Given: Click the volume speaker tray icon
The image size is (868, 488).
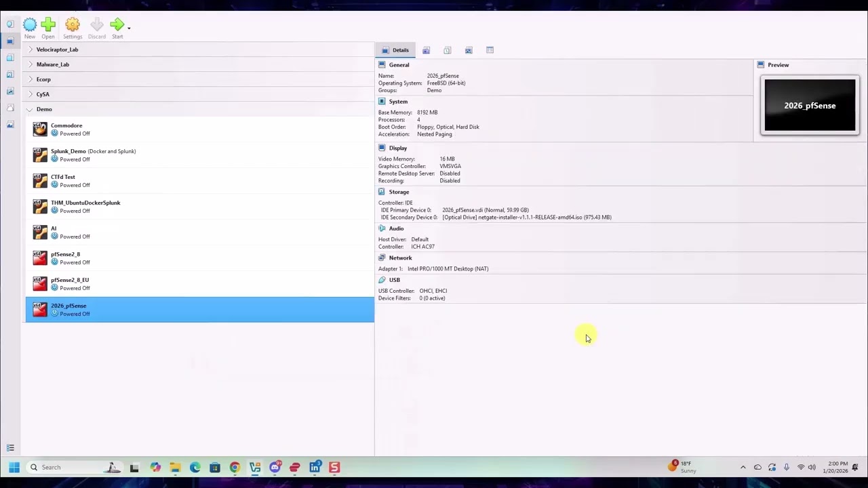Looking at the screenshot, I should click(812, 467).
